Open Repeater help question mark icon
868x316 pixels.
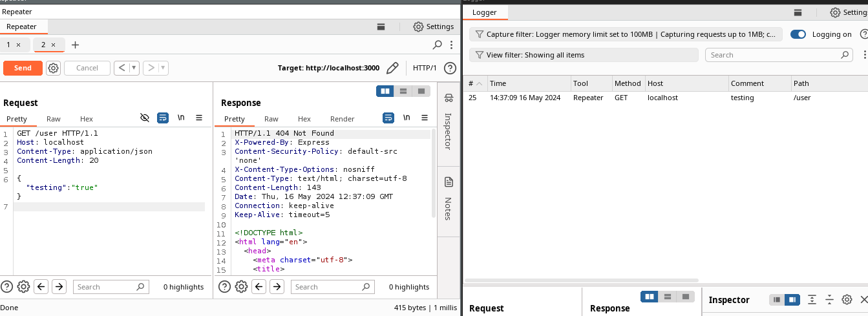(x=450, y=68)
